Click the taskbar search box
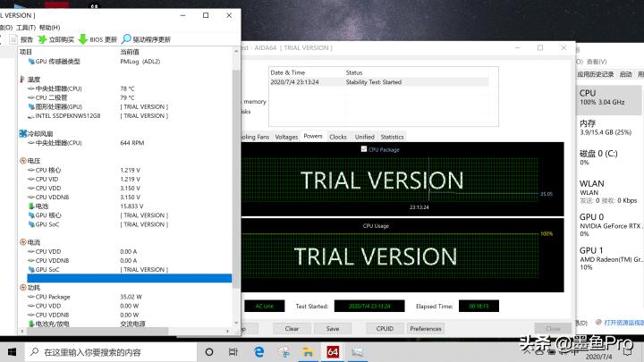This screenshot has height=362, width=644. (x=111, y=352)
